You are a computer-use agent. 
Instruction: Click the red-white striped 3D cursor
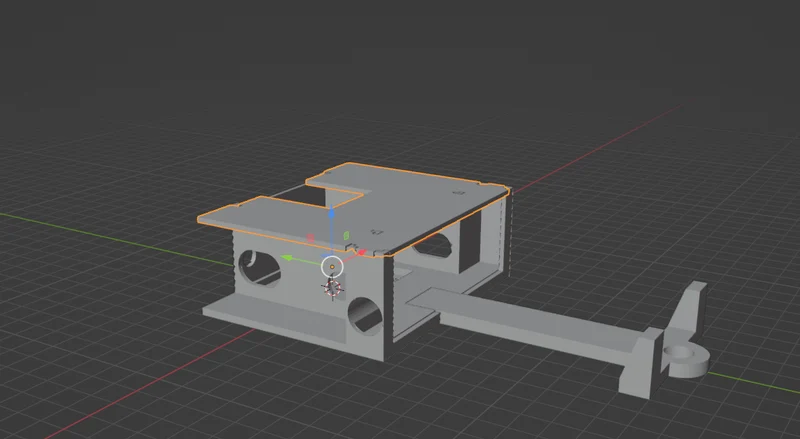(x=333, y=288)
